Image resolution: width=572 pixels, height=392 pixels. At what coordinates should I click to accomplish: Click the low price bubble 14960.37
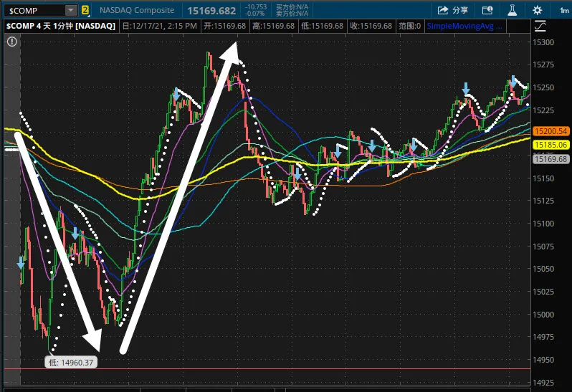pyautogui.click(x=71, y=363)
